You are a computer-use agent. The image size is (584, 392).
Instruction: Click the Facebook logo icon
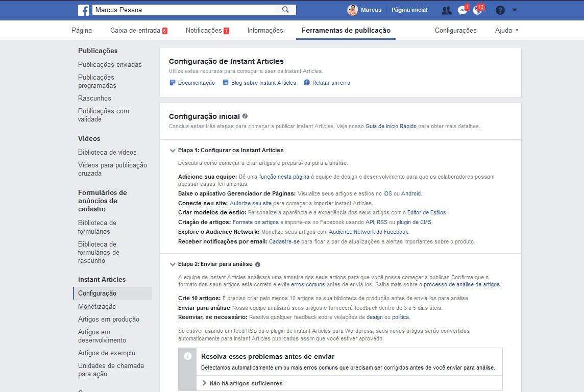point(83,10)
